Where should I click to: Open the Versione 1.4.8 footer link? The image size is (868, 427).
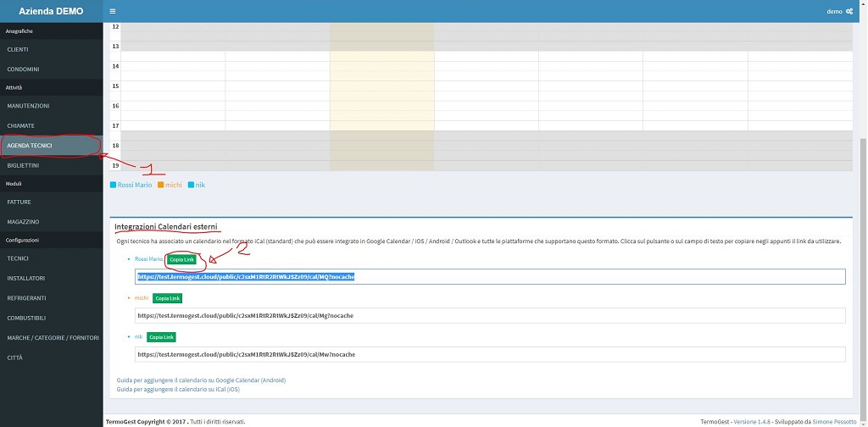[x=752, y=421]
